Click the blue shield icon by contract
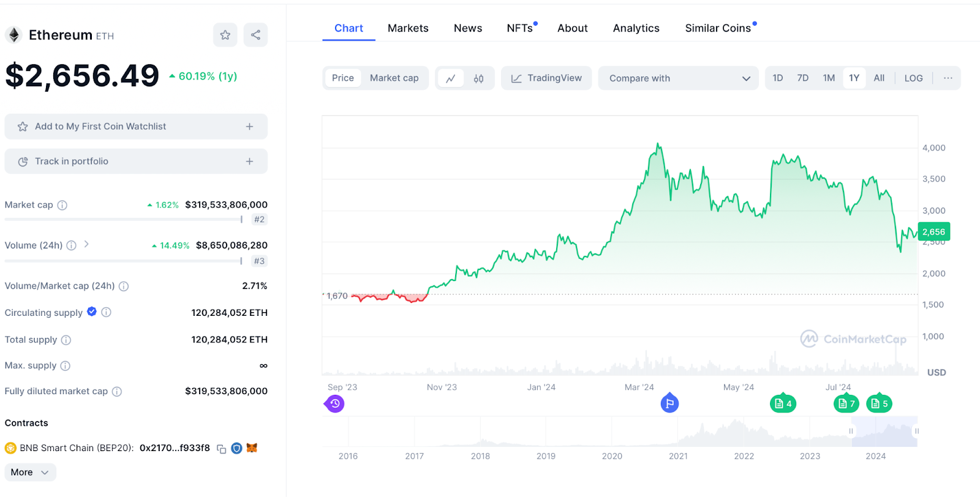 (236, 448)
